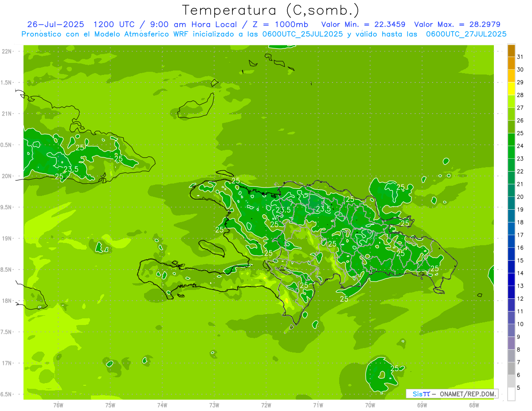Image resolution: width=532 pixels, height=411 pixels.
Task: Click the '70W' longitude label
Action: point(370,405)
